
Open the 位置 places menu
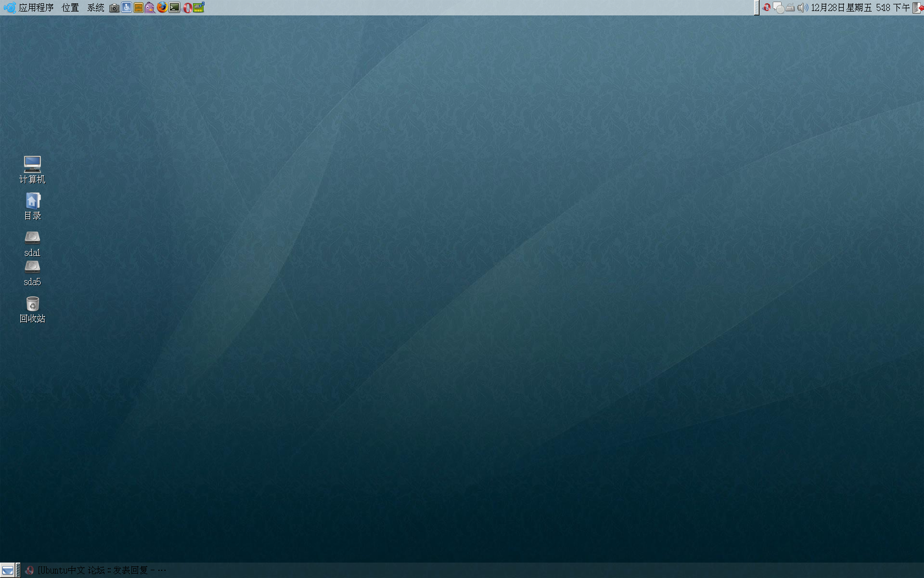point(70,8)
